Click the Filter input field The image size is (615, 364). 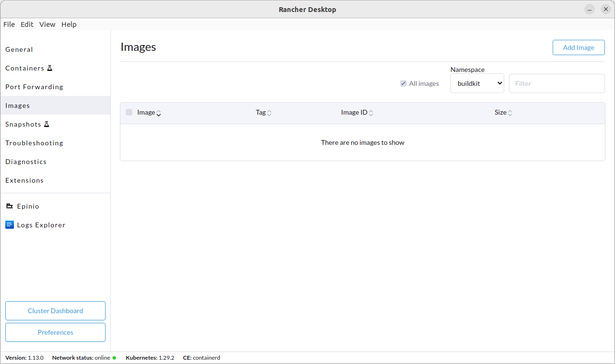click(x=557, y=83)
